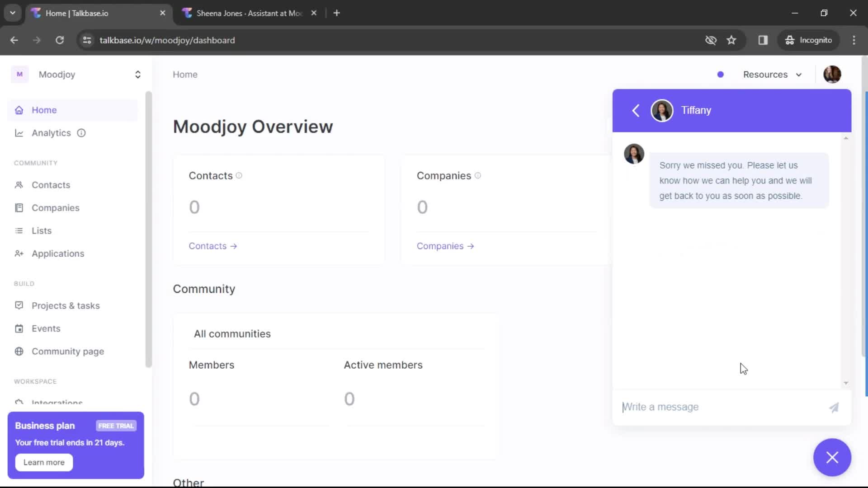Click the Contacts info tooltip icon
Viewport: 868px width, 488px height.
pyautogui.click(x=239, y=176)
